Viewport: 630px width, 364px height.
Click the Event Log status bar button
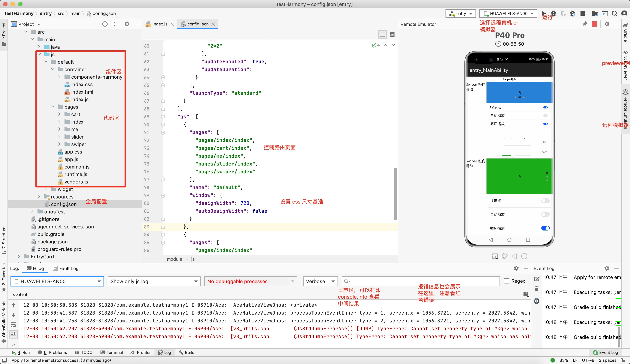[605, 352]
